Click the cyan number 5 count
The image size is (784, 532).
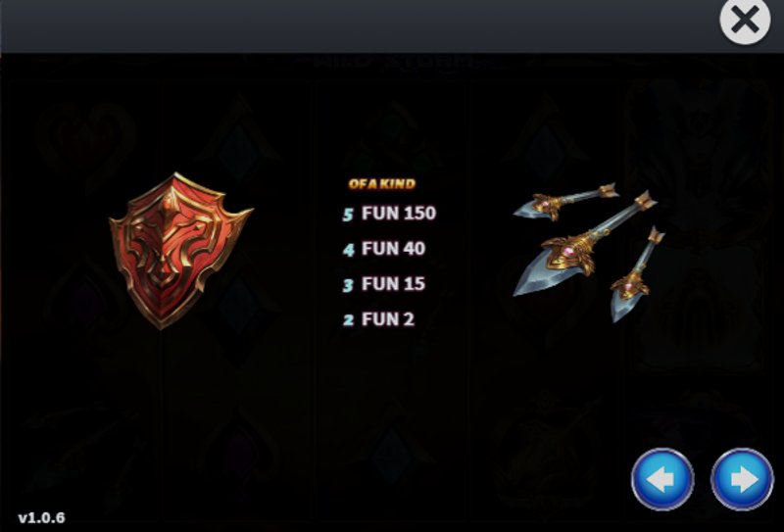349,215
